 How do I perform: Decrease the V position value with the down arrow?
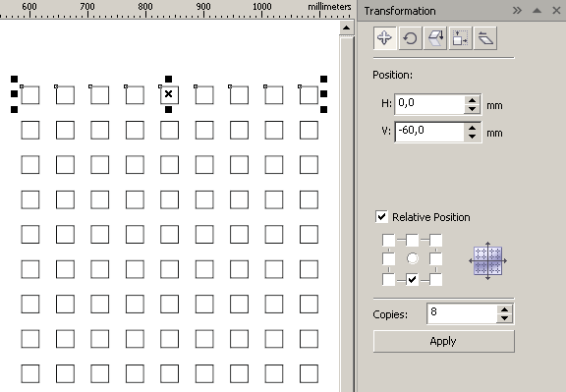[472, 137]
